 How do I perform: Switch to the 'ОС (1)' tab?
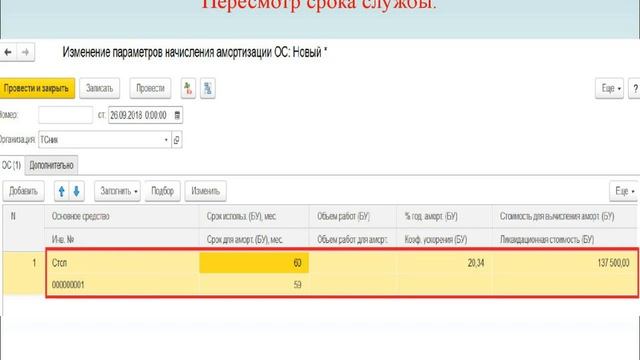(11, 165)
